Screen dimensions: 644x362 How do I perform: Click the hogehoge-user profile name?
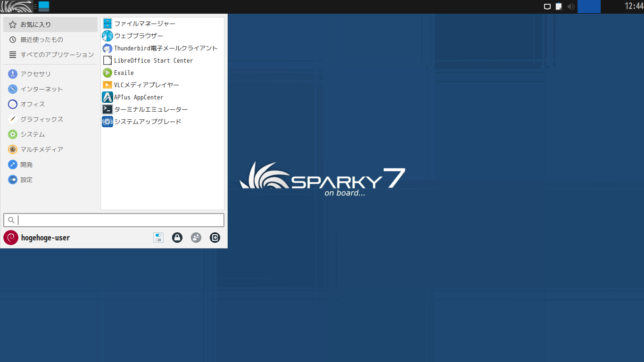click(x=45, y=238)
